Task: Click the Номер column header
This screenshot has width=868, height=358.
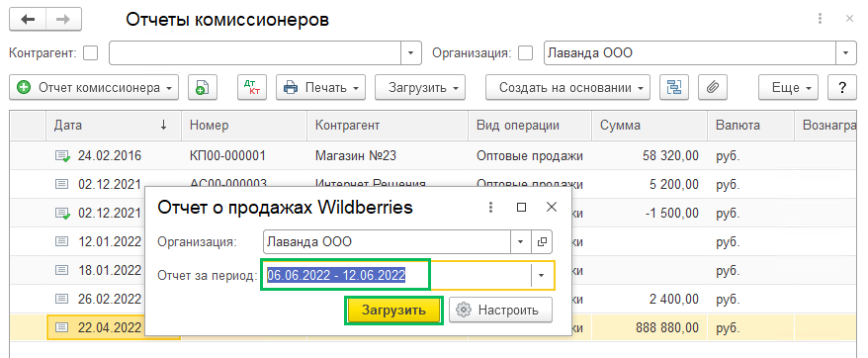Action: [x=244, y=126]
